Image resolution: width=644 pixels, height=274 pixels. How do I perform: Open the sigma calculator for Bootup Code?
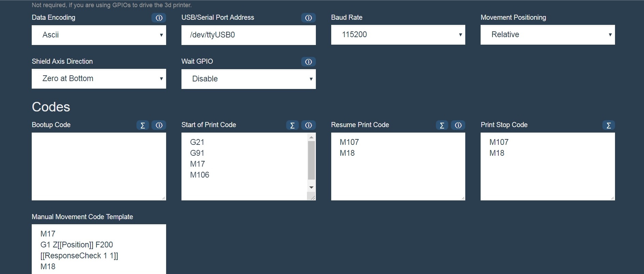pos(143,125)
